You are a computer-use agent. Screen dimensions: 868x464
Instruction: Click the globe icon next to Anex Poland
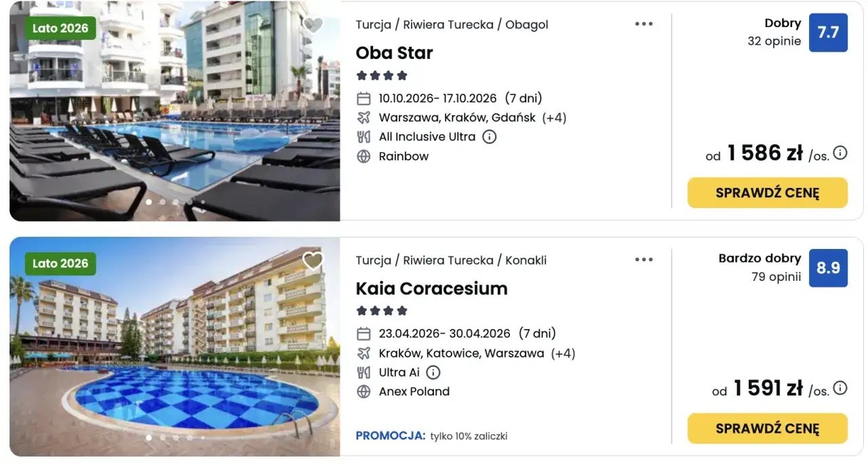[x=363, y=391]
